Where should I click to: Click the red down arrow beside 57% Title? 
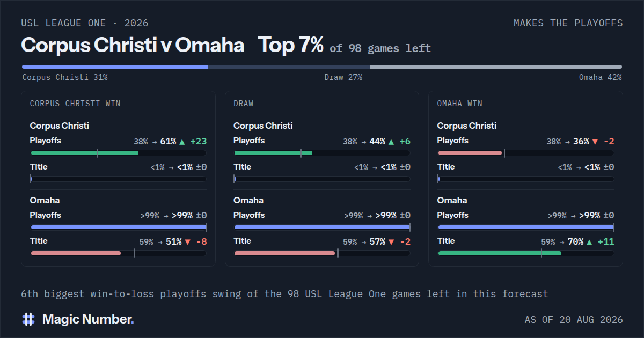point(391,242)
